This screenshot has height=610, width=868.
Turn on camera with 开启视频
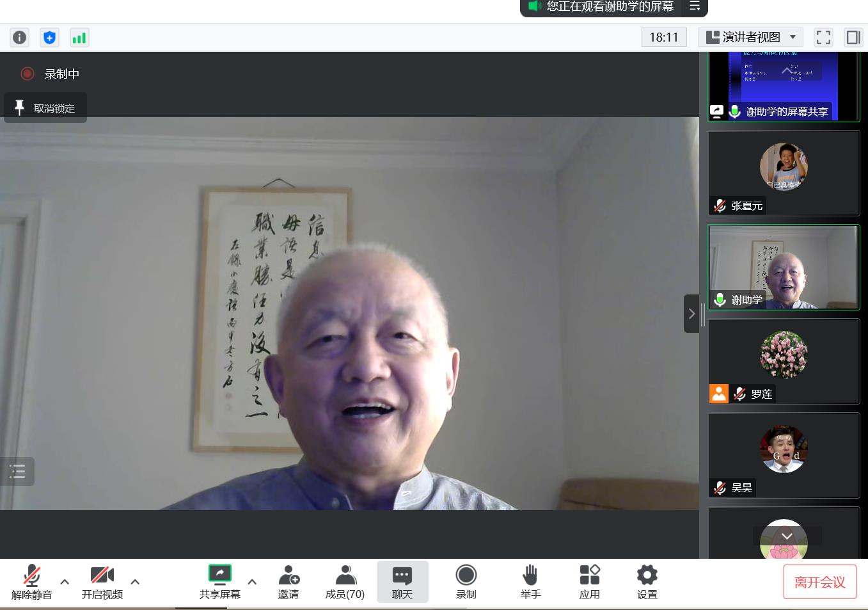pyautogui.click(x=102, y=582)
